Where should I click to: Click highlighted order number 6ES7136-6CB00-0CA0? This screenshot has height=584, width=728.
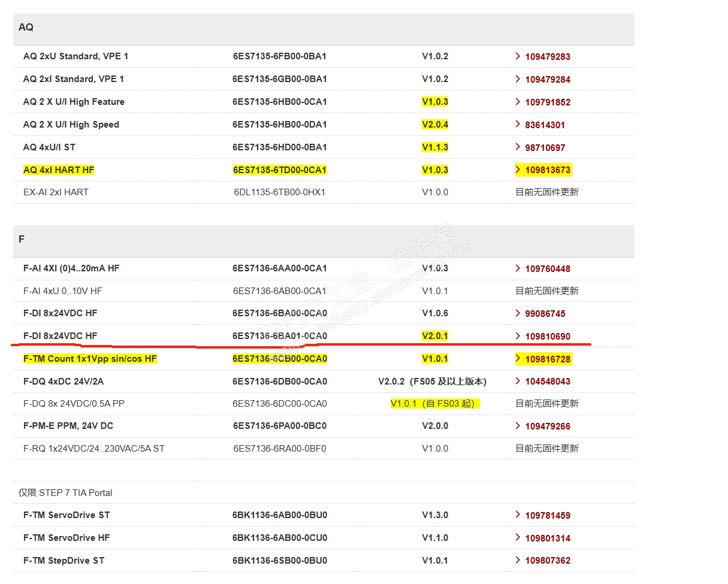(x=280, y=359)
